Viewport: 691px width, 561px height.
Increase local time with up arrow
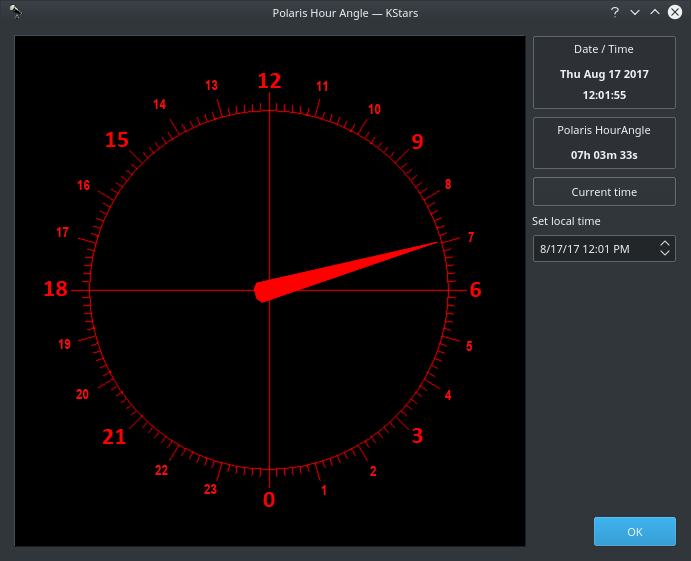pos(665,244)
